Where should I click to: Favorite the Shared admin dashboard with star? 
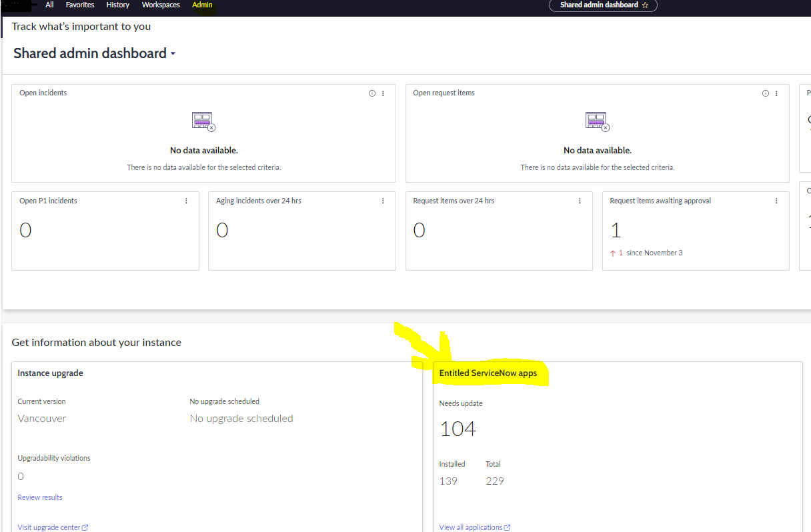tap(645, 5)
